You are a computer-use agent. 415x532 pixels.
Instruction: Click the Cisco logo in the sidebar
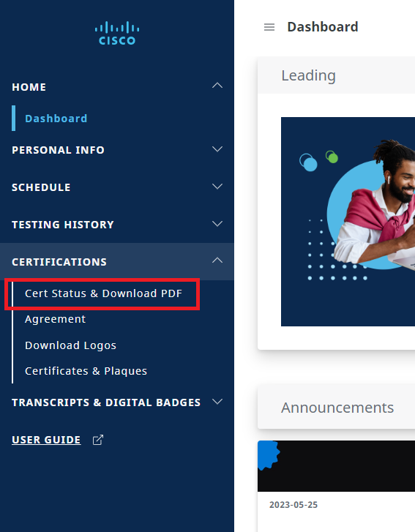[x=117, y=33]
